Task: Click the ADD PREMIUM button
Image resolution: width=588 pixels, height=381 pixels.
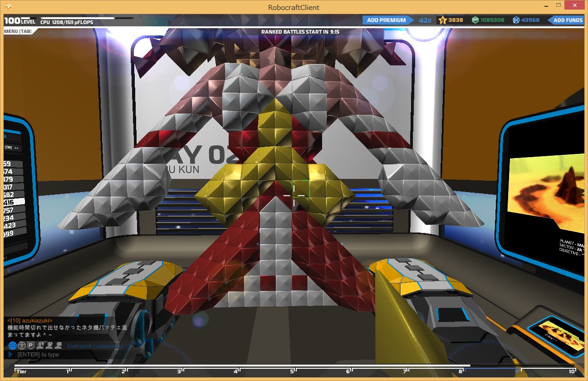Action: tap(388, 20)
